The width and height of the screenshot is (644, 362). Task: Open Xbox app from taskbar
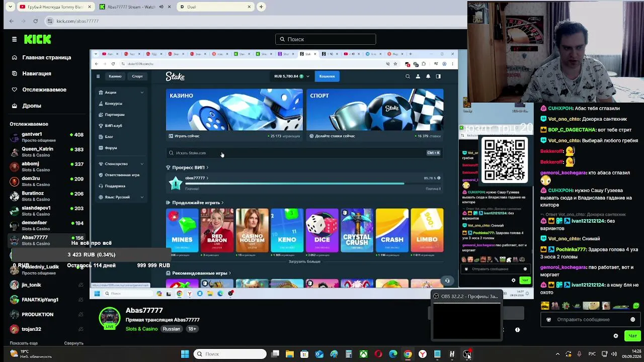coord(363,354)
